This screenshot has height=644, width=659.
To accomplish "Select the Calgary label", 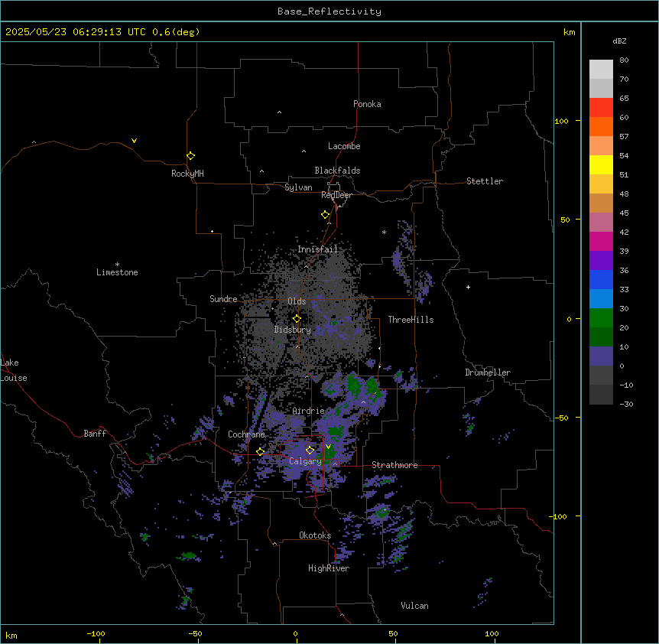I will (x=305, y=461).
